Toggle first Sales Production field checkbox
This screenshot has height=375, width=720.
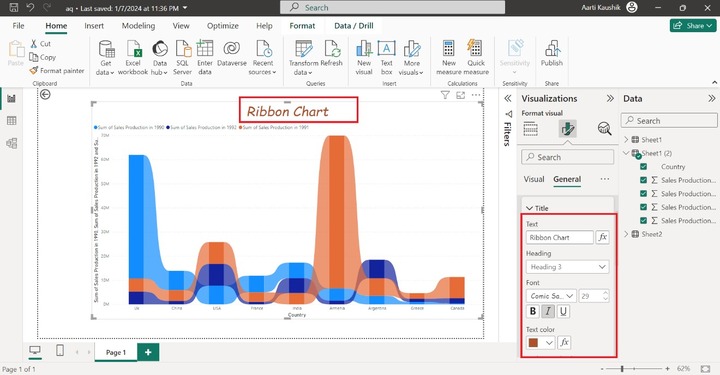643,180
